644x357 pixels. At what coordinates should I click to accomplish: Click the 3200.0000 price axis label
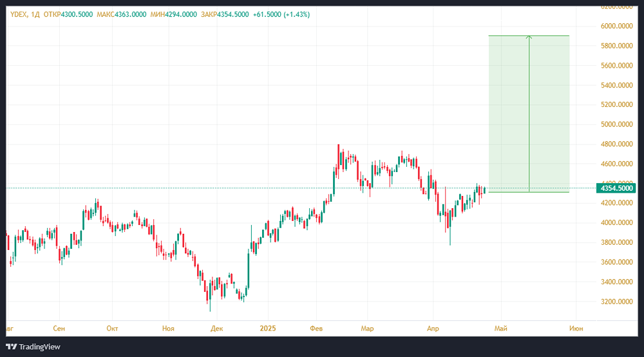[x=616, y=301]
